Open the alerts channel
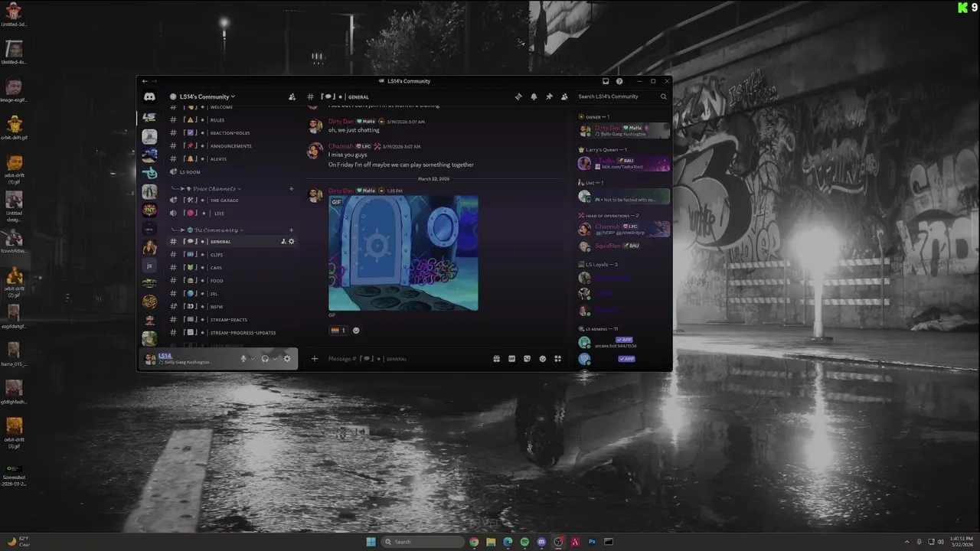 pos(232,159)
